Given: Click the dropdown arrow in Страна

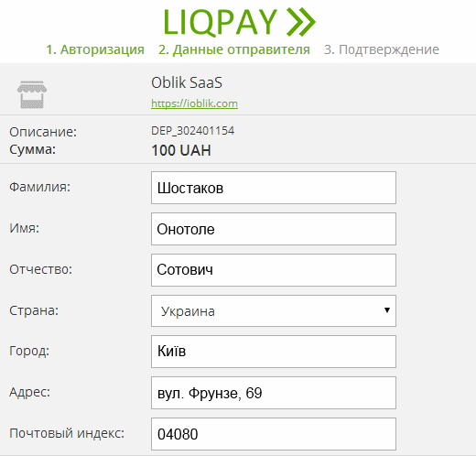Looking at the screenshot, I should pos(387,310).
